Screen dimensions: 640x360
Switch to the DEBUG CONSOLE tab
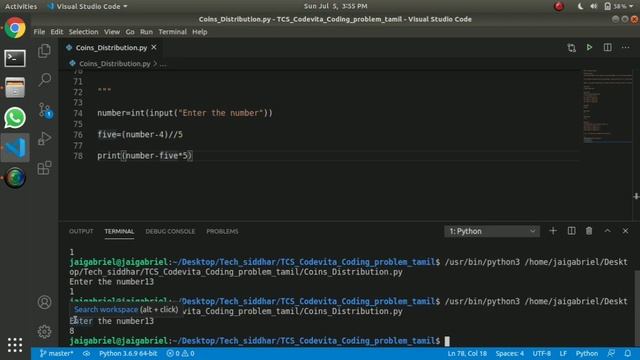point(170,231)
